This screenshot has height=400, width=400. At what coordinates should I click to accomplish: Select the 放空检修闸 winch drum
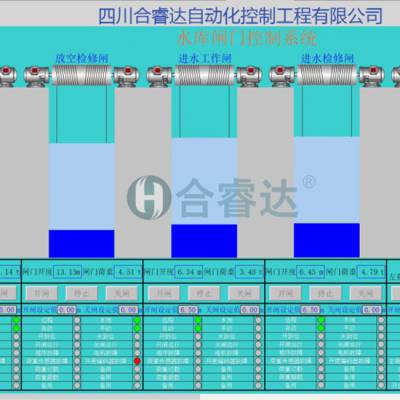[82, 75]
